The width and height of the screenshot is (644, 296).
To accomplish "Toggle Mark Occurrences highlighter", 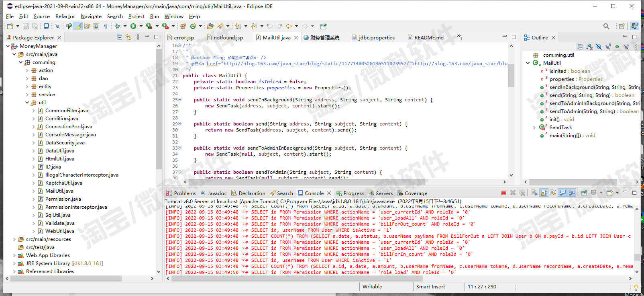I will point(78,26).
